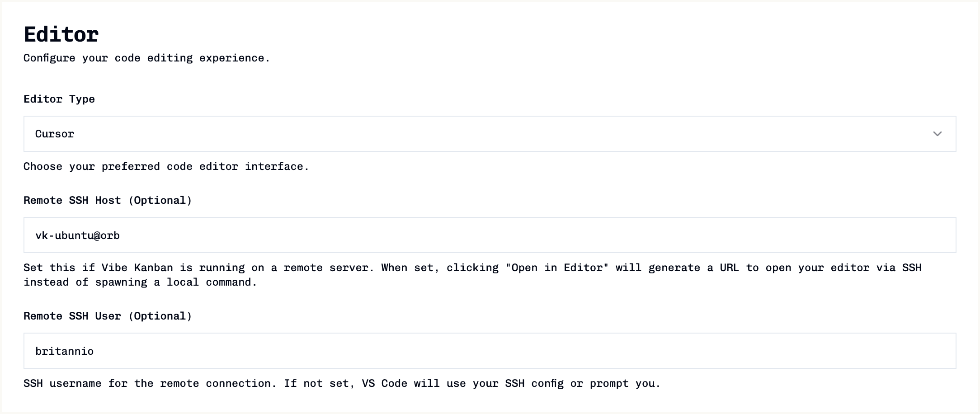Viewport: 980px width, 414px height.
Task: Click the Editor Type label
Action: 59,99
